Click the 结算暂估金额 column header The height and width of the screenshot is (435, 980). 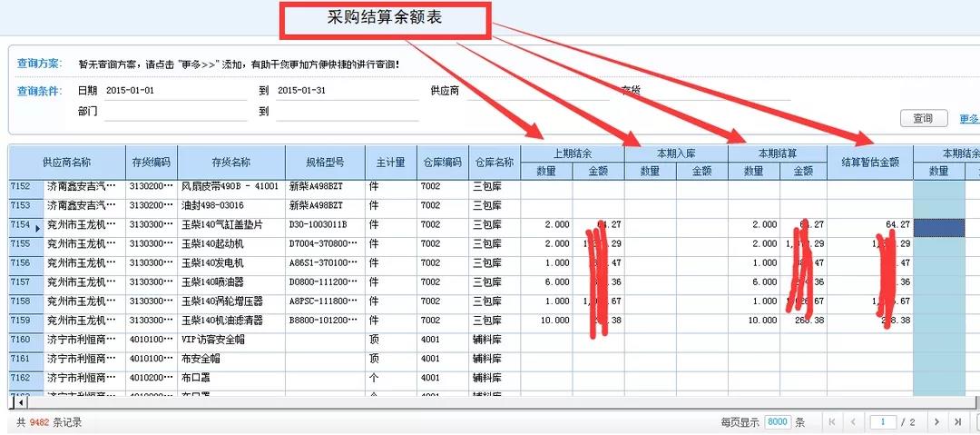870,163
